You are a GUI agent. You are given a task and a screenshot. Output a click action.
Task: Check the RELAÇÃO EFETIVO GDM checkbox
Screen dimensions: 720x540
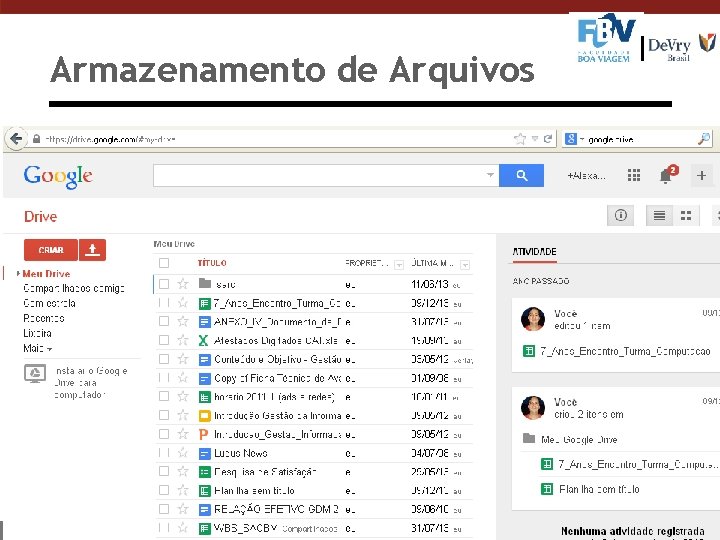click(x=164, y=509)
